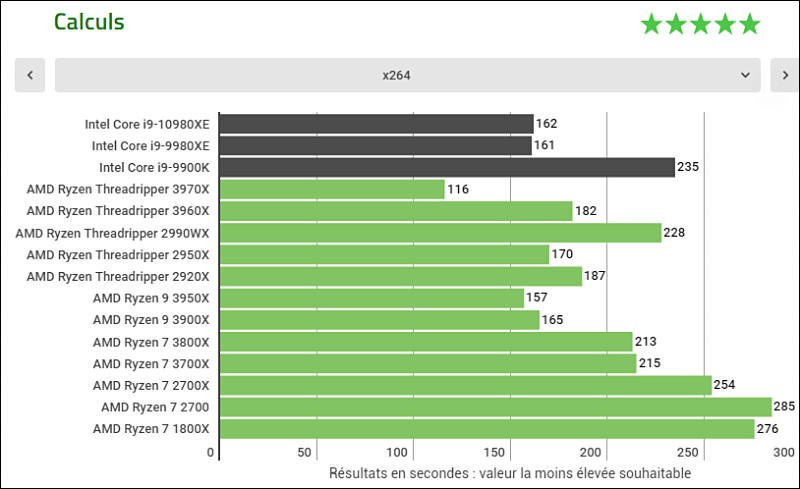The height and width of the screenshot is (489, 800).
Task: Click the i9-9900K bar showing 235
Action: [x=447, y=167]
